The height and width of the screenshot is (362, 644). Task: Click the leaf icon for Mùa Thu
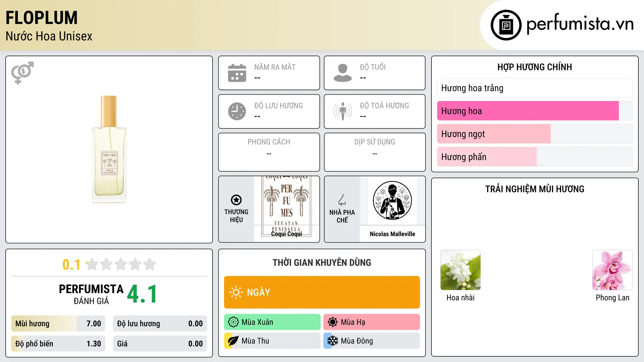(x=233, y=341)
